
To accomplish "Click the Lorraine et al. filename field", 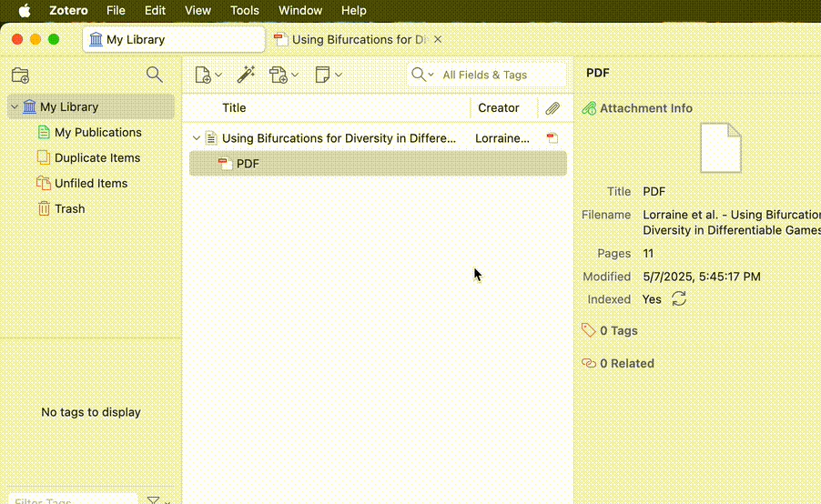I will [732, 222].
